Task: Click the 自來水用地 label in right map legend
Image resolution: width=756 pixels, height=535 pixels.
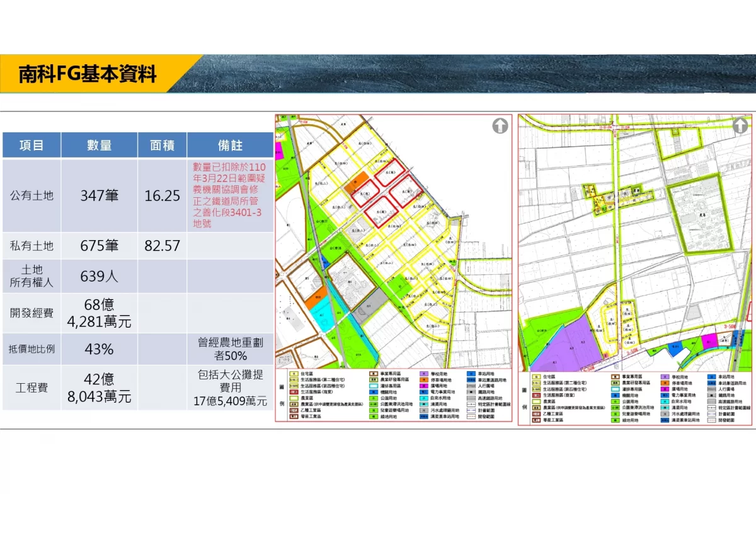Action: click(682, 401)
